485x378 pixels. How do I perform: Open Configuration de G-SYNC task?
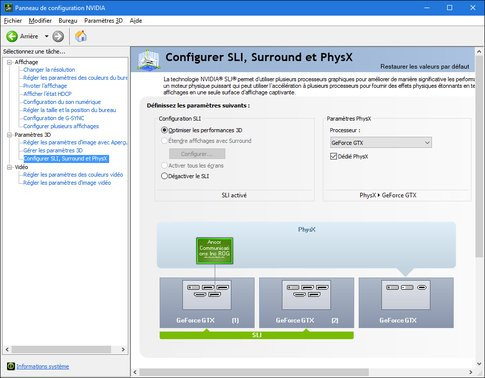point(54,118)
